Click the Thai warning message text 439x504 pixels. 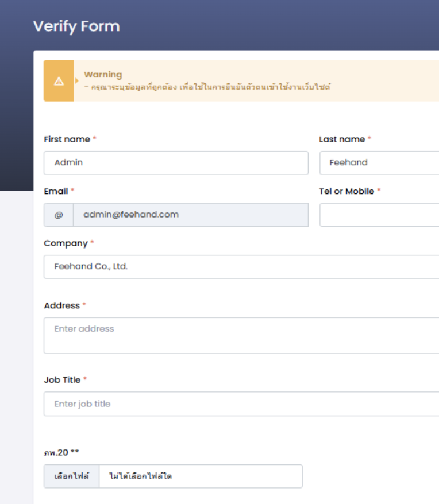207,87
